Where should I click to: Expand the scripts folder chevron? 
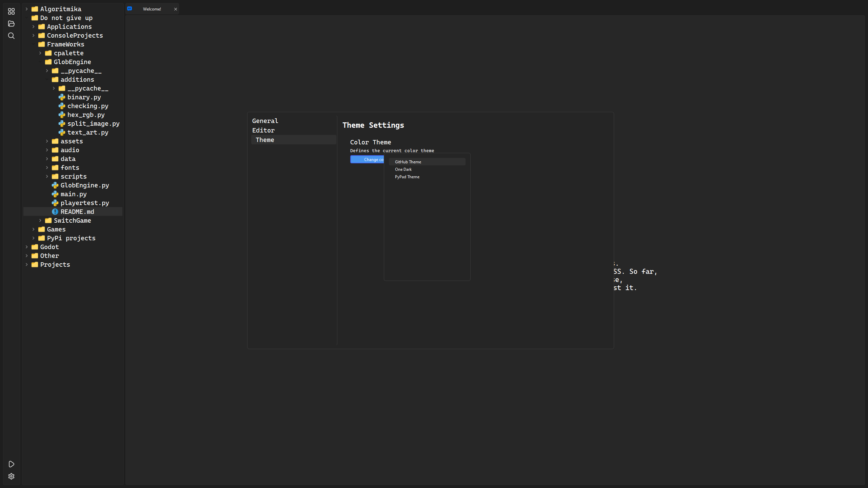pyautogui.click(x=47, y=177)
